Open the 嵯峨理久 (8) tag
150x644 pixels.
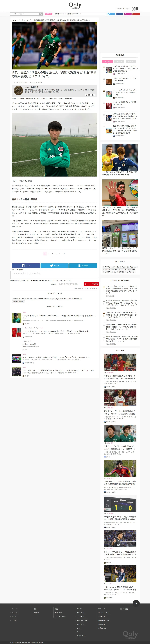(x=77, y=299)
